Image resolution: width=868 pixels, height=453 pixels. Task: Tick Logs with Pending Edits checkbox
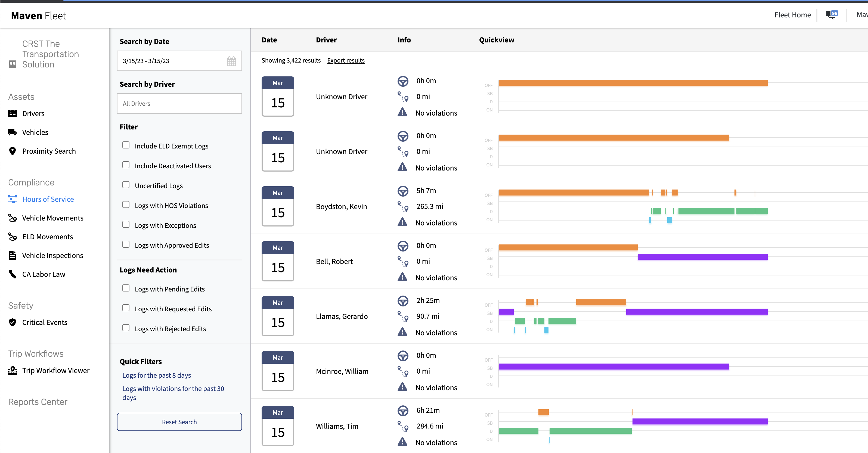coord(126,288)
